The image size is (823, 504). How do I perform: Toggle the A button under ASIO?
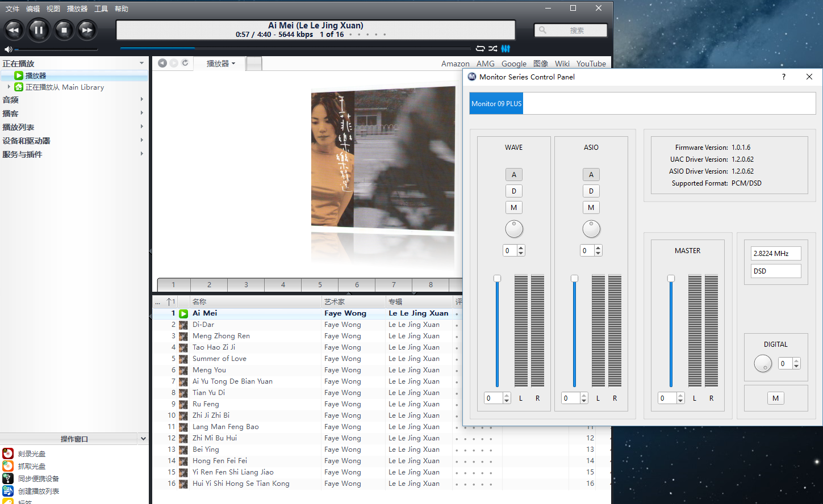591,175
